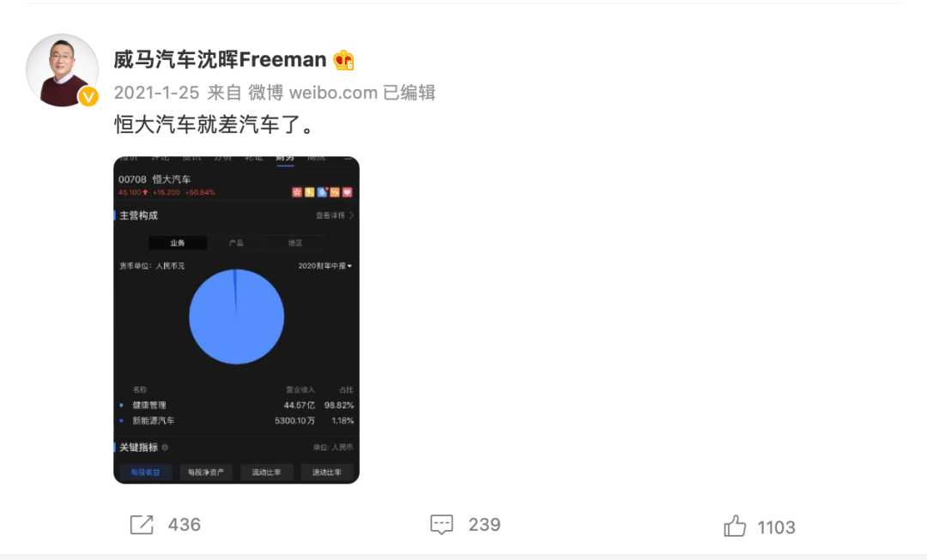
Task: Select the 速动比率 indicator
Action: coord(327,472)
